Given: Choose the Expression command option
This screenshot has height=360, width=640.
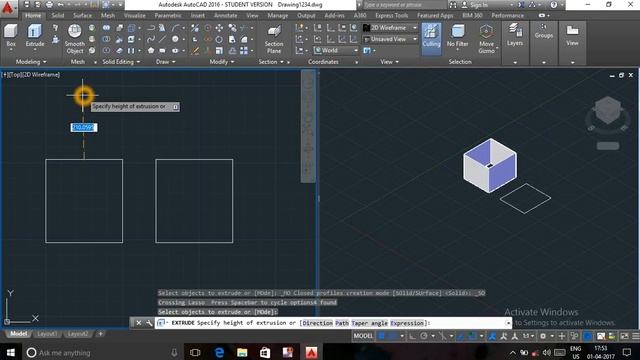Looking at the screenshot, I should (x=407, y=323).
